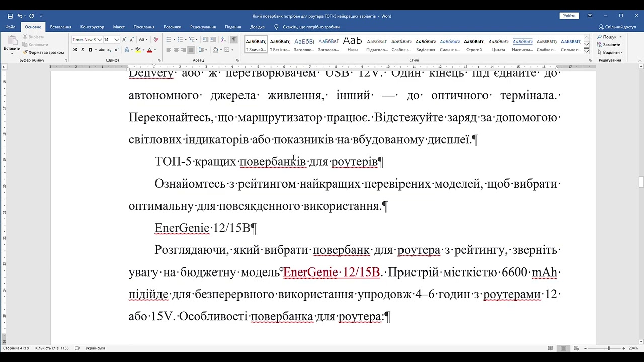
Task: Click Спільний доступ share button
Action: coord(617,27)
